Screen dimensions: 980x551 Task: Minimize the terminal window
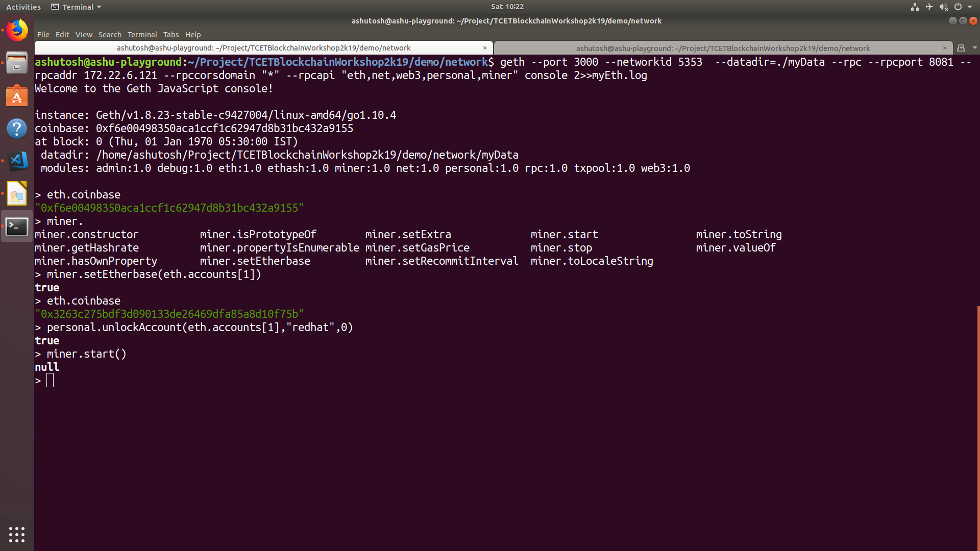tap(952, 21)
